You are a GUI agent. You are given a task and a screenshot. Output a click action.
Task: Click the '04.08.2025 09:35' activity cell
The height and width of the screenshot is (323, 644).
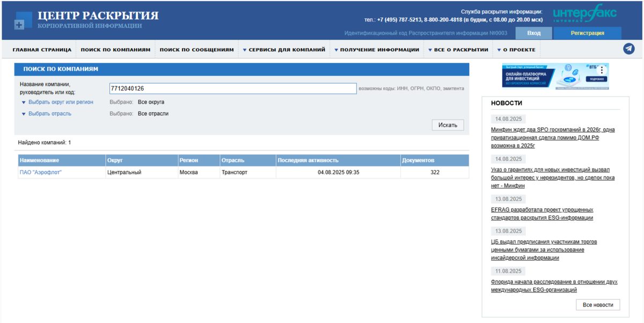click(x=338, y=172)
